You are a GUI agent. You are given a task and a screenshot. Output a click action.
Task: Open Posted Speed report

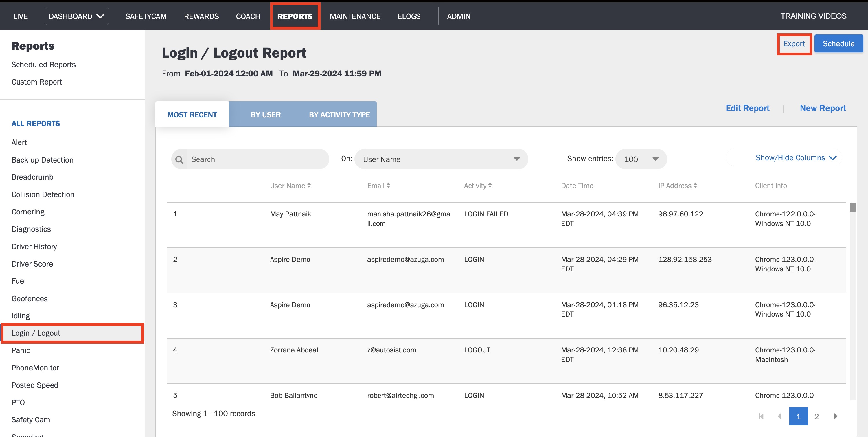35,385
